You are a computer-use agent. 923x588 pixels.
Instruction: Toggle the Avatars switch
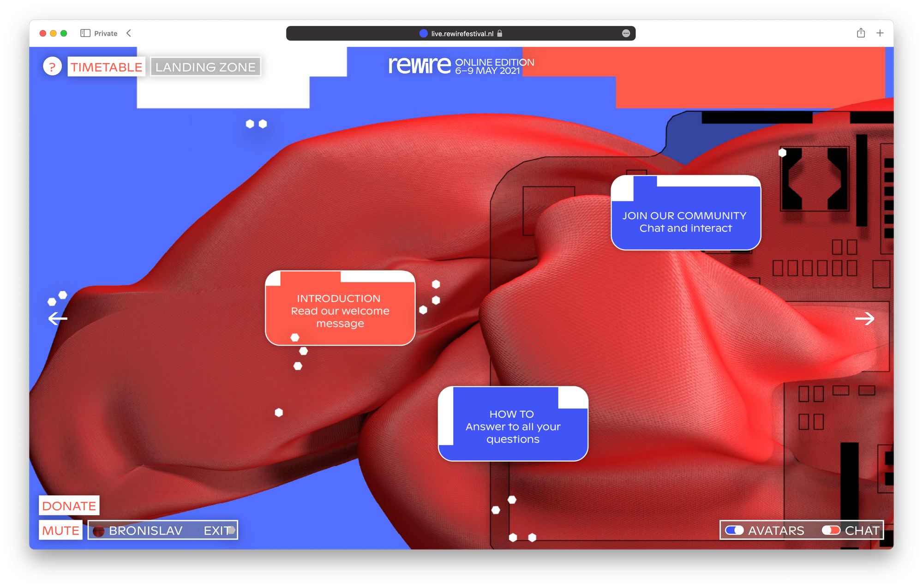(x=734, y=530)
